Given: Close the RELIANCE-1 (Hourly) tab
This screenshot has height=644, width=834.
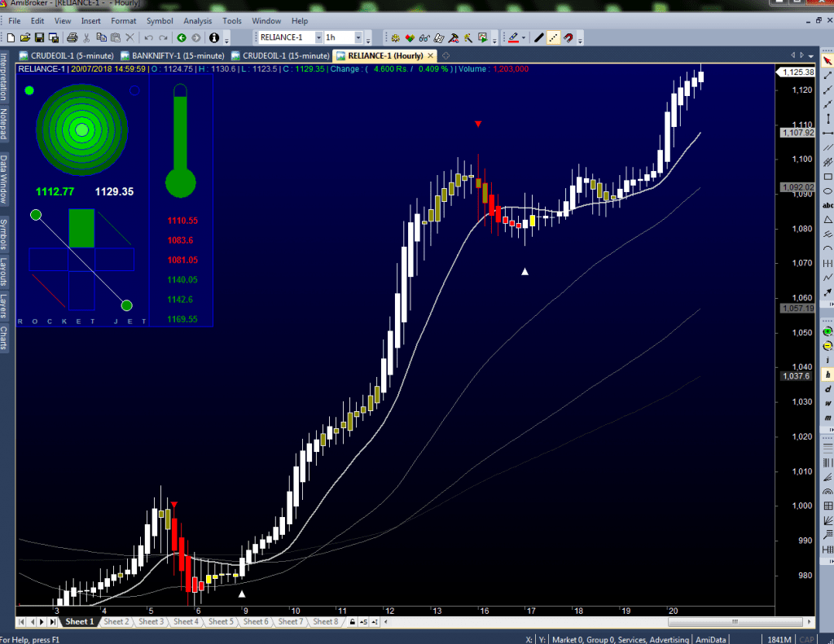Looking at the screenshot, I should (430, 56).
